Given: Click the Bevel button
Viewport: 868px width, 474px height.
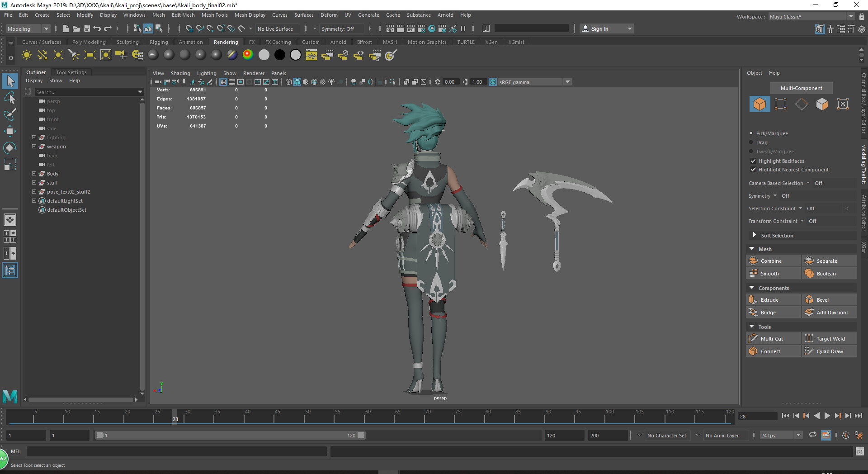Looking at the screenshot, I should point(830,300).
